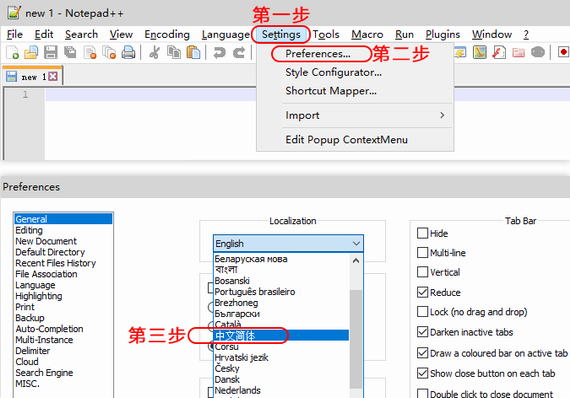Click the Redo arrow icon
Screen dimensions: 570x398
[239, 53]
